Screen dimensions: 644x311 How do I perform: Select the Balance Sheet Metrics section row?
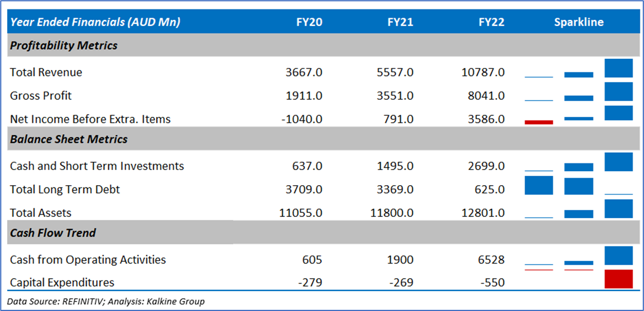click(x=68, y=139)
